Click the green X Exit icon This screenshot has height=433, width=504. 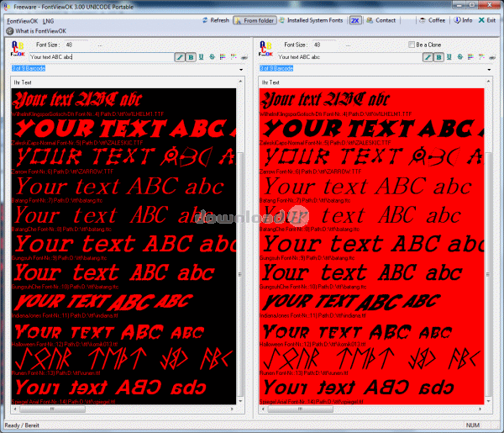pyautogui.click(x=481, y=20)
